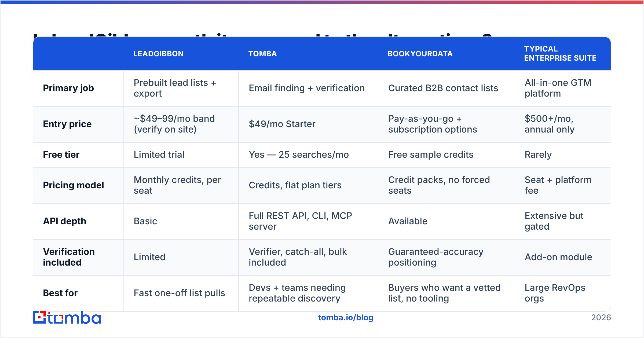Select the Guaranteed-accuracy positioning cell
Viewport: 644px width, 338px height.
tap(436, 257)
